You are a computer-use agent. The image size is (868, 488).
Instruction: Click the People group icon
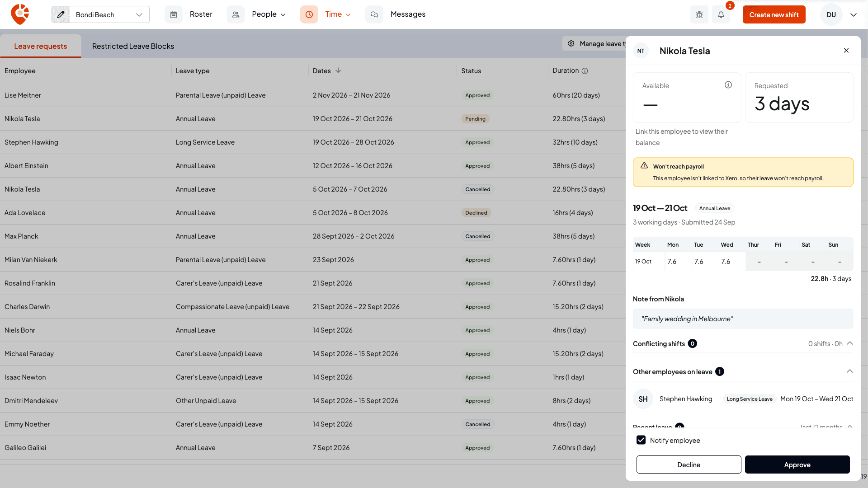[x=236, y=14]
